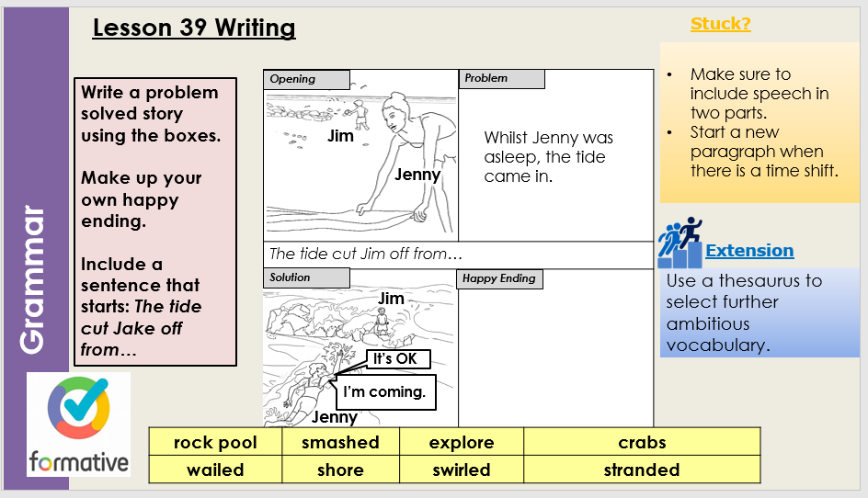Screen dimensions: 868x498
Task: Select the 'stranded' vocabulary cell
Action: tap(641, 470)
